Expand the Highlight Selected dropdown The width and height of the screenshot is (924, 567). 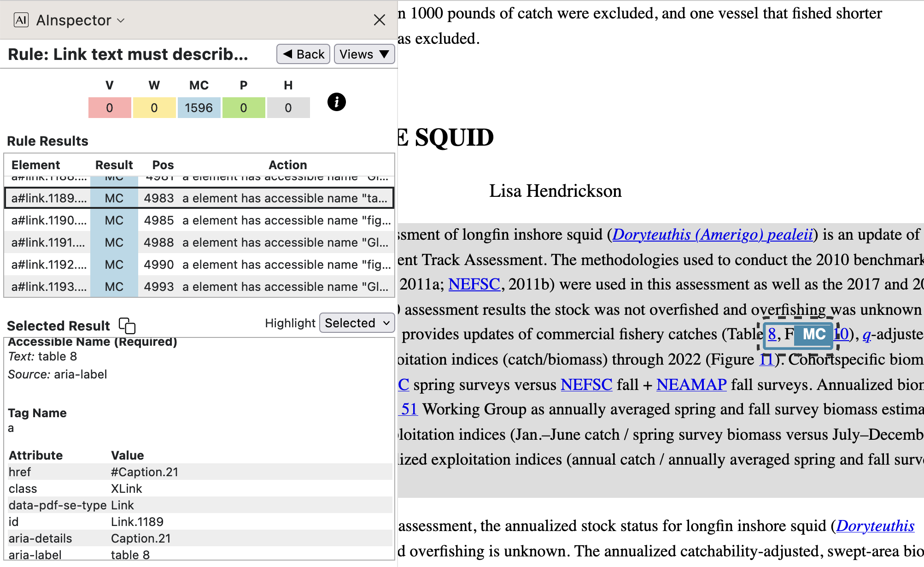(357, 323)
